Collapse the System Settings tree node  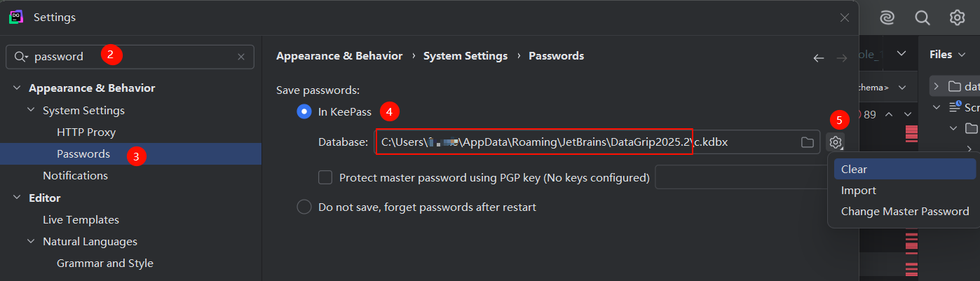pyautogui.click(x=31, y=111)
